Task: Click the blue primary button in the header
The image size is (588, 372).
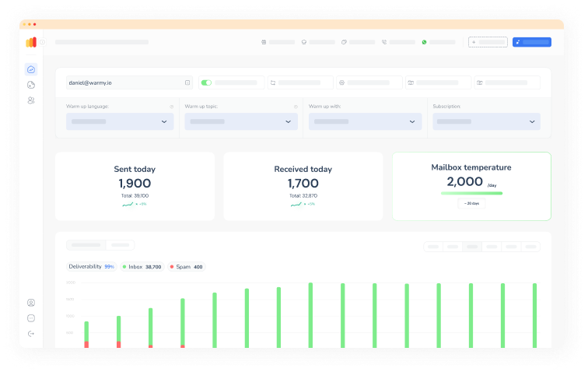Action: [x=531, y=42]
